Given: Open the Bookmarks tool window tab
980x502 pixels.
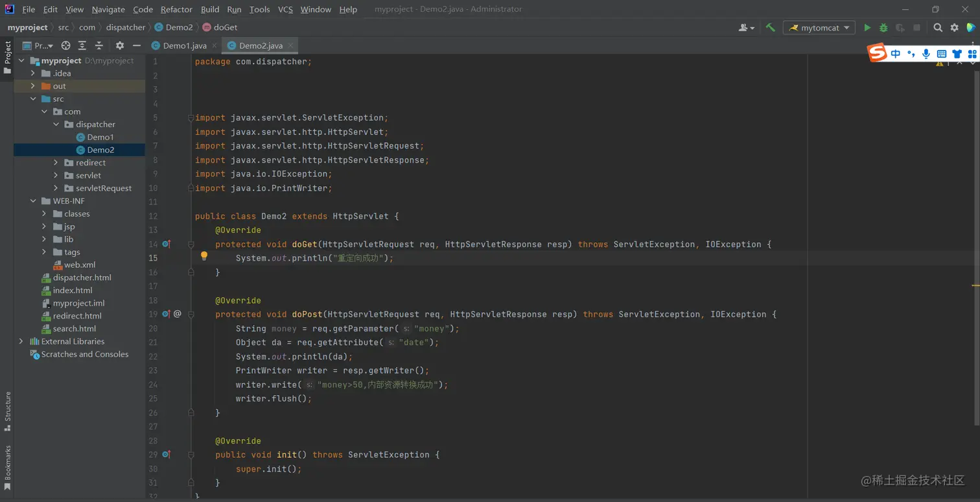Looking at the screenshot, I should (7, 468).
